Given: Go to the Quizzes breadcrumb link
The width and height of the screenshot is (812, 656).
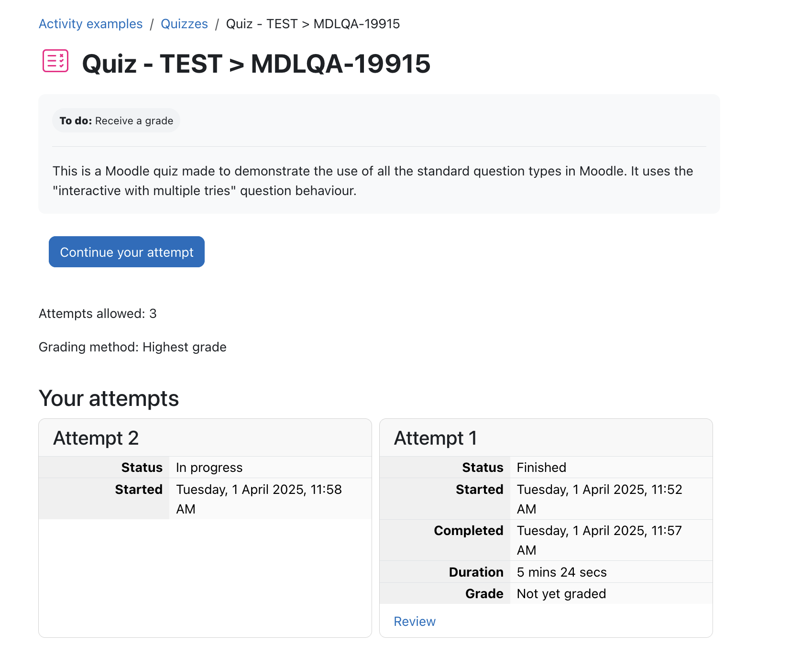Looking at the screenshot, I should [x=184, y=24].
